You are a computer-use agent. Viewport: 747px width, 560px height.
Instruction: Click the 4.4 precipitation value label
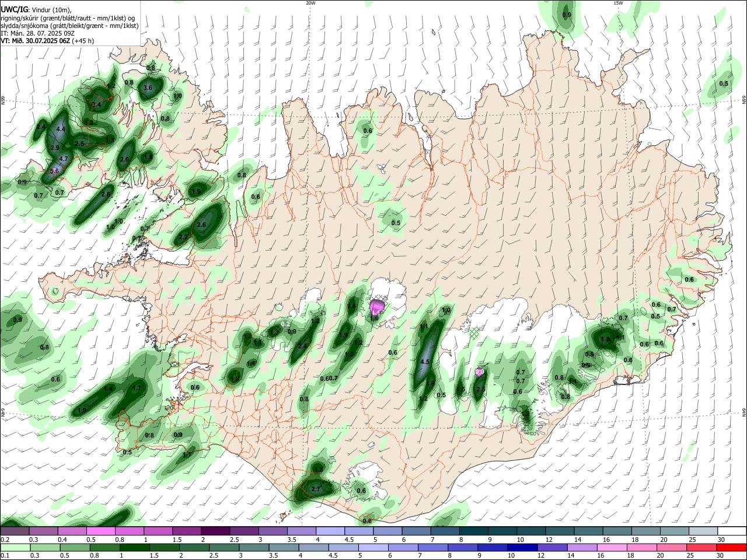(61, 129)
